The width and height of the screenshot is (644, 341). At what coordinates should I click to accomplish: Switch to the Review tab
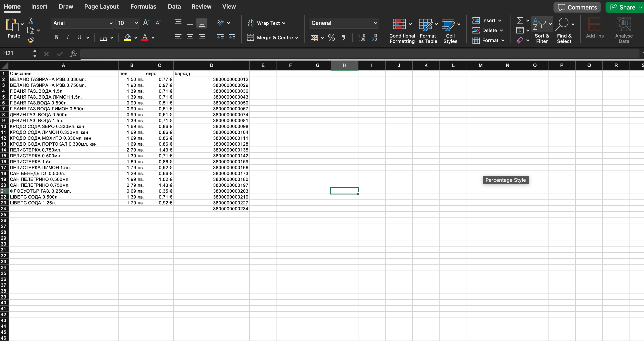201,7
